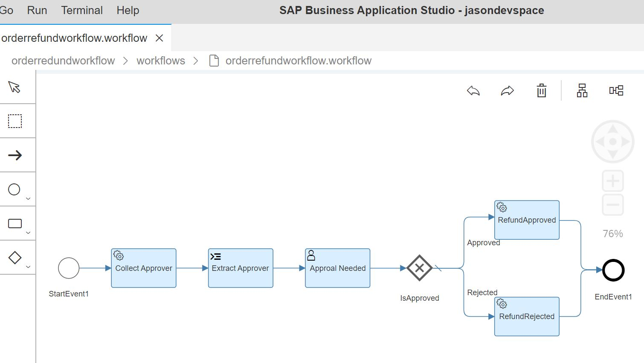Pan diagram right using navigation wheel
Viewport: 644px width, 363px height.
pyautogui.click(x=626, y=142)
